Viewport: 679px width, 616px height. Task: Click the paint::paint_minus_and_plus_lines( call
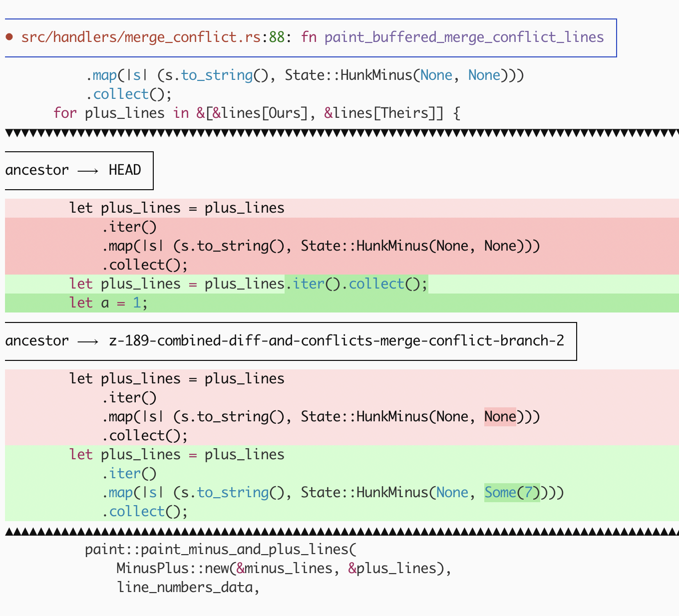pyautogui.click(x=221, y=550)
